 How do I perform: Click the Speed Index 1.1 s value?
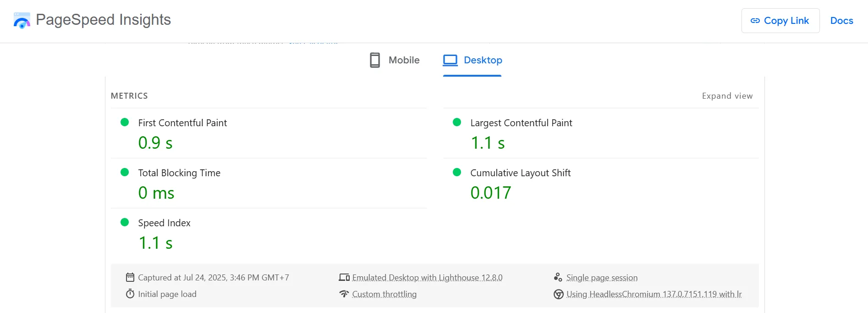point(156,243)
